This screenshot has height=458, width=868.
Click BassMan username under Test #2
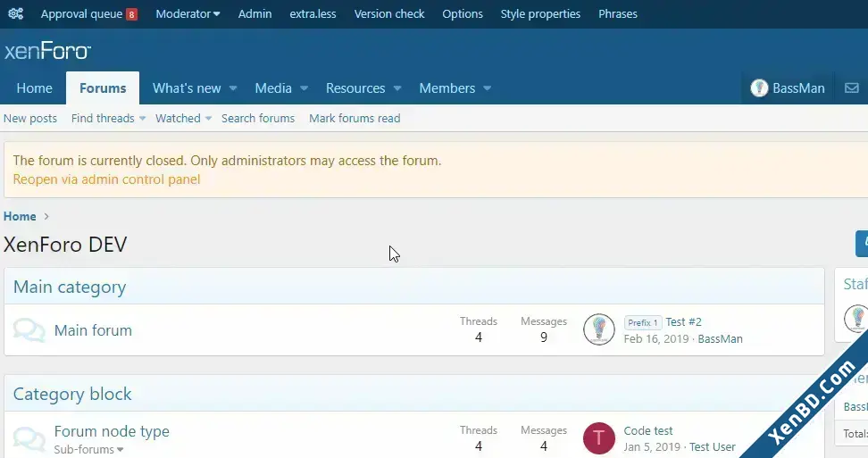tap(720, 338)
